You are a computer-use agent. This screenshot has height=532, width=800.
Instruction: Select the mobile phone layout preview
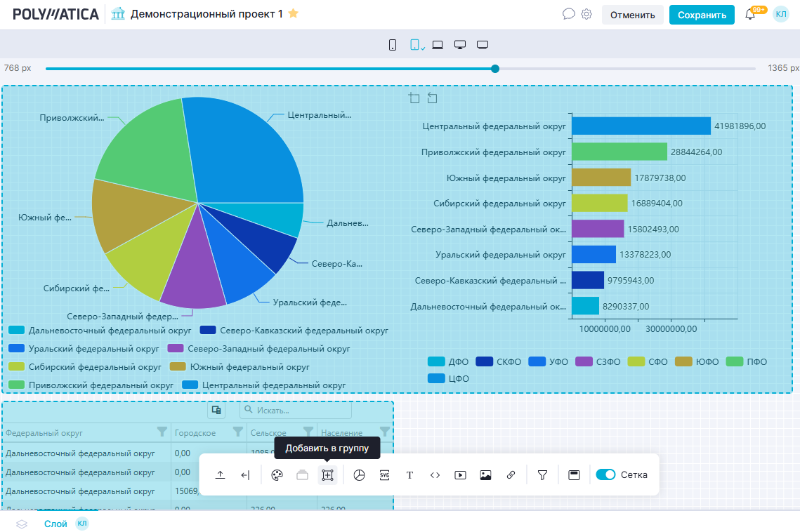tap(393, 45)
